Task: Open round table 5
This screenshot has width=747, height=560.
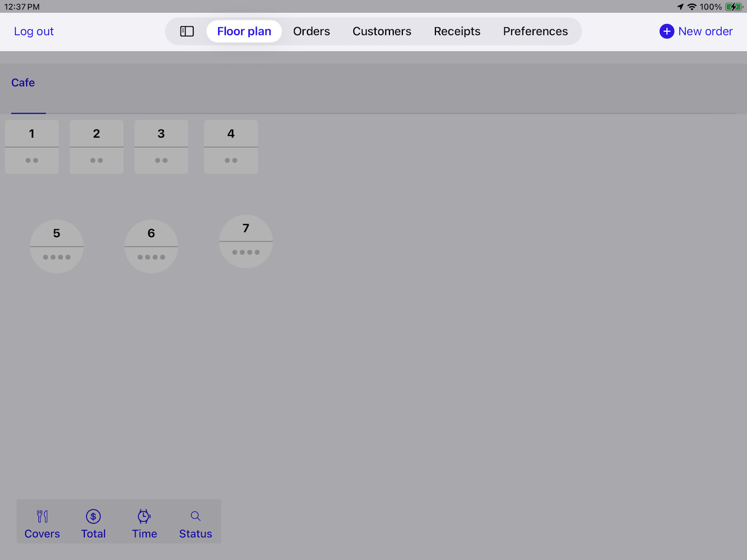Action: 57,246
